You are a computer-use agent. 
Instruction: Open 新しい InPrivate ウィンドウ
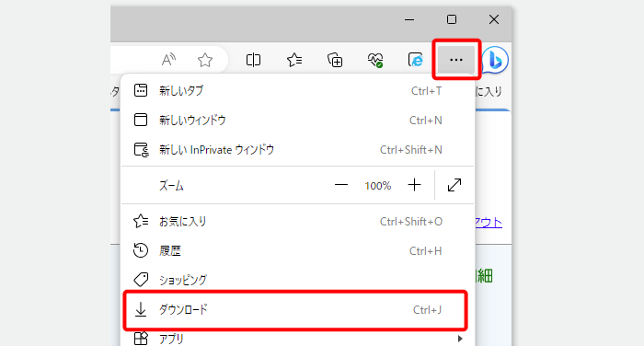[x=297, y=150]
